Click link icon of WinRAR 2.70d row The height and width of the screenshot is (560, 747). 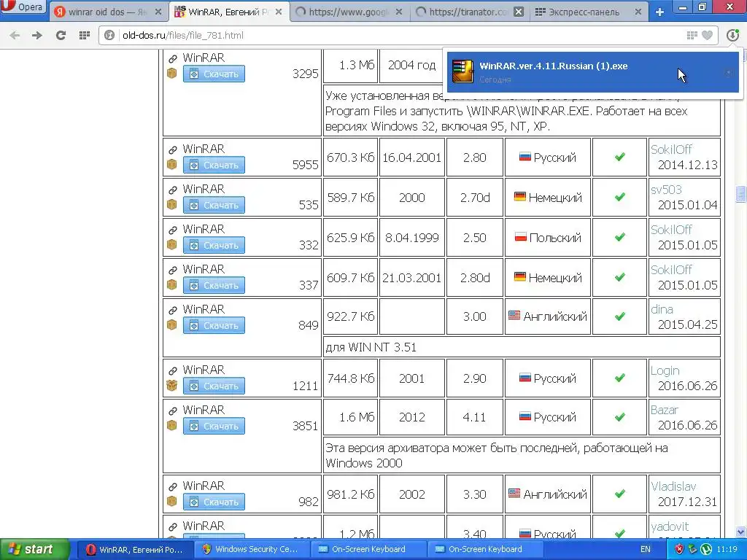point(172,190)
